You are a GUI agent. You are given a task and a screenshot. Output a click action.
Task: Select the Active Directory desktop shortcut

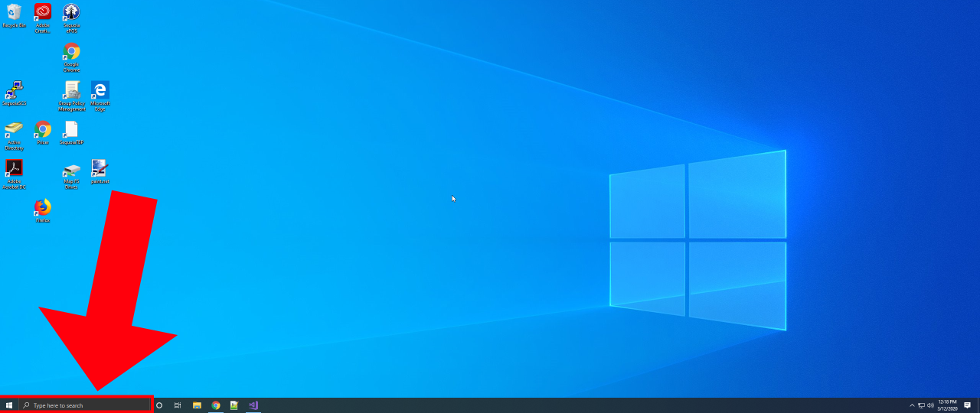tap(14, 130)
